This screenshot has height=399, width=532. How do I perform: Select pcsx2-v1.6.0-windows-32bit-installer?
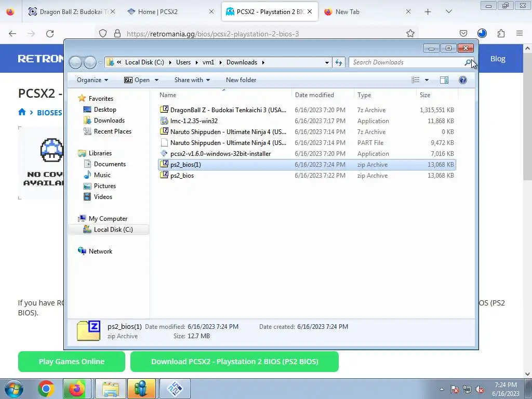[x=307, y=154]
